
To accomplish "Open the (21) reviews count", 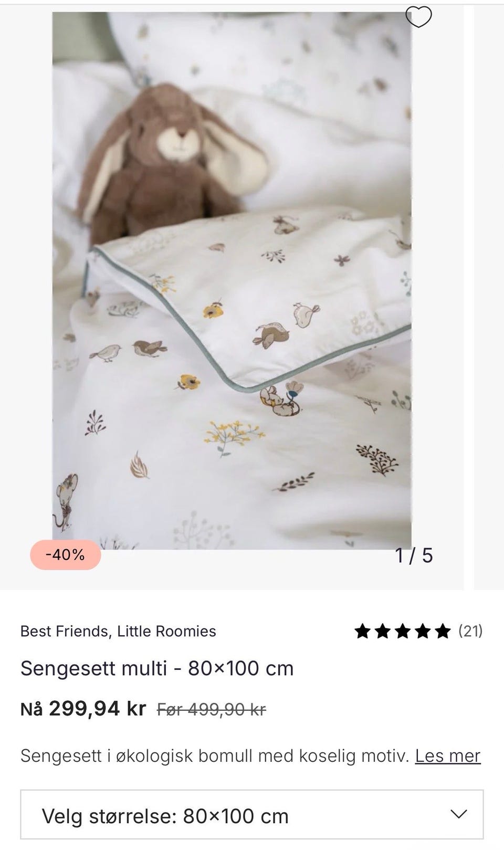I will coord(470,631).
